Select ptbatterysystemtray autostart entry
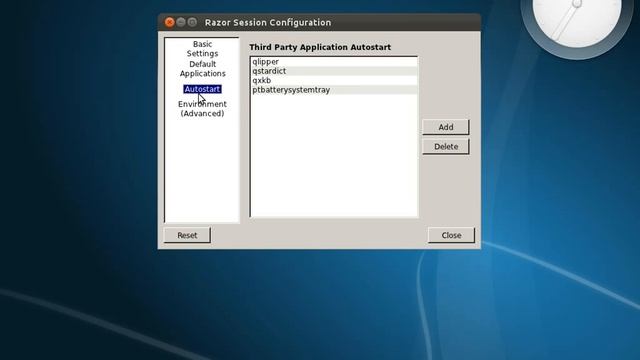This screenshot has width=640, height=360. (x=334, y=90)
